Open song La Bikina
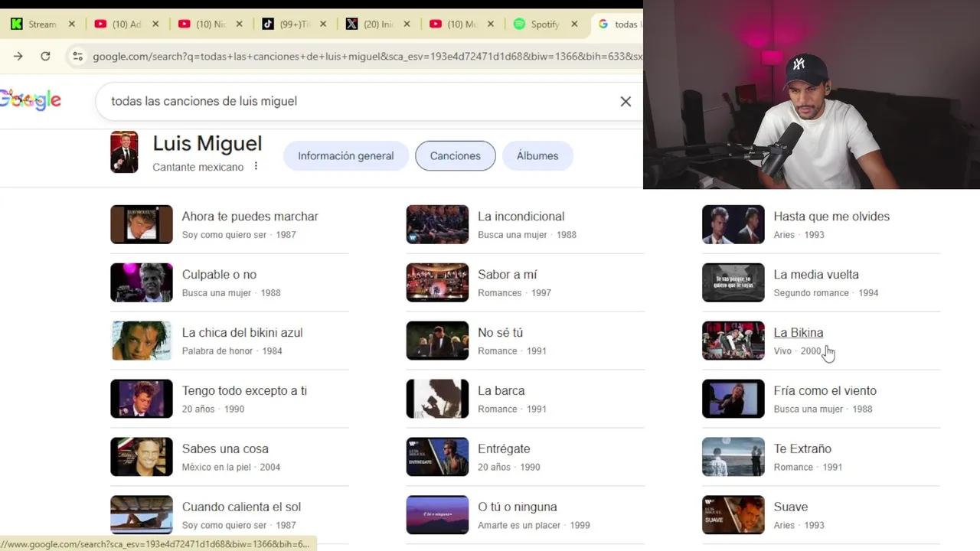Image resolution: width=980 pixels, height=551 pixels. click(x=799, y=333)
